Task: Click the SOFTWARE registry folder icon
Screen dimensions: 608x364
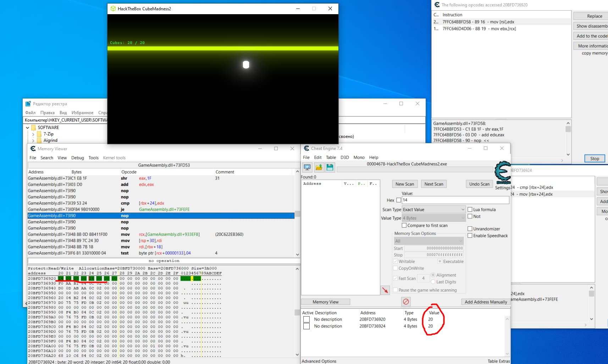Action: 34,128
